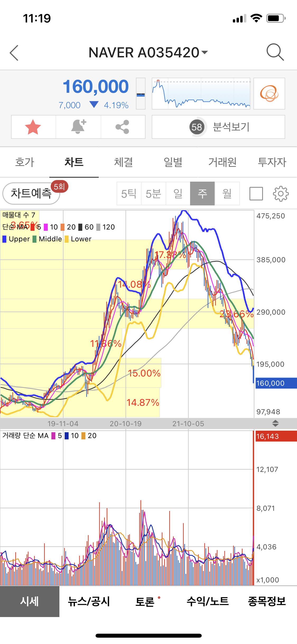Image resolution: width=297 pixels, height=644 pixels.
Task: Add a price alert with bell icon
Action: [x=78, y=127]
